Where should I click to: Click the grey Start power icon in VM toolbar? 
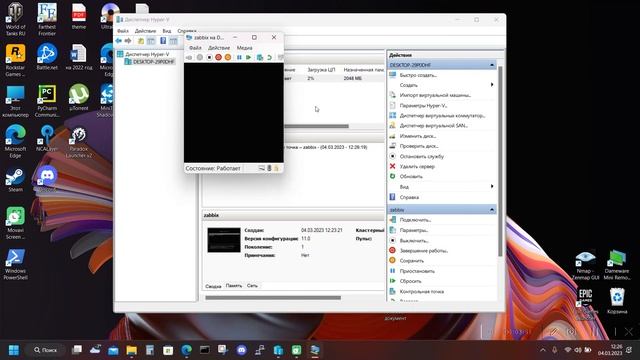200,58
